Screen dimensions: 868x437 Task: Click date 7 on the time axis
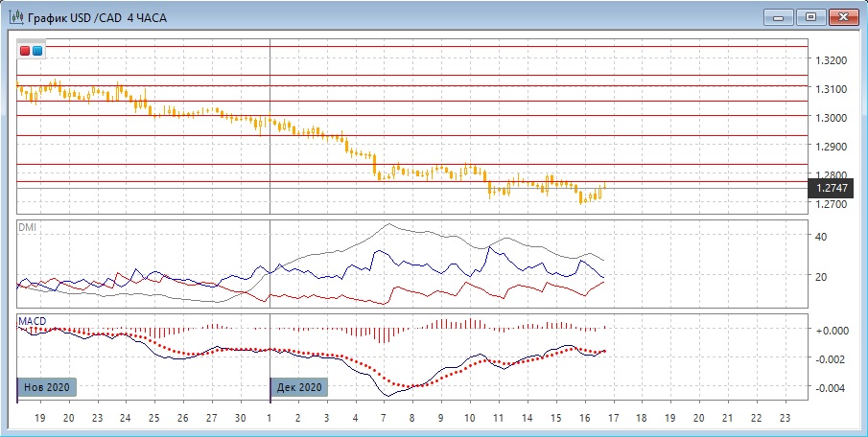(383, 419)
